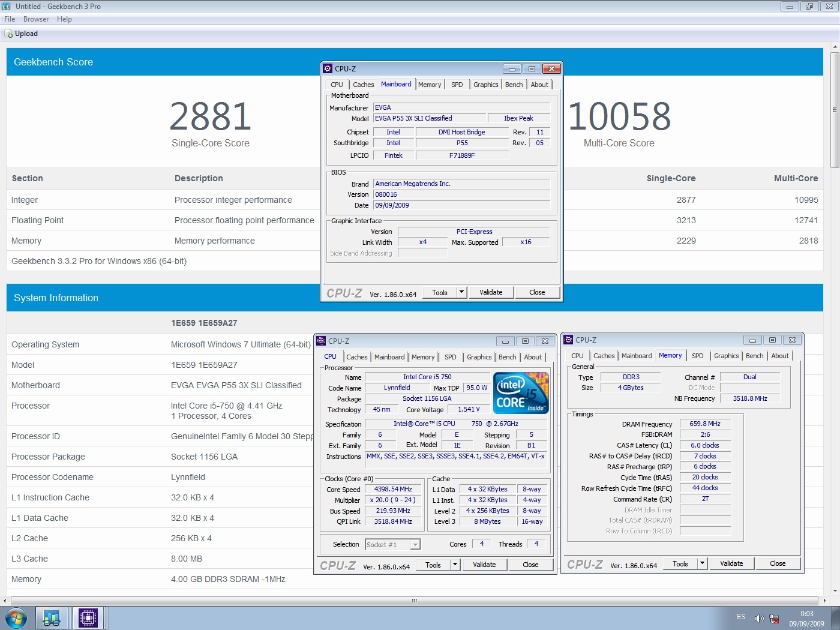Switch to Caches tab in Mainboard CPU-Z window
Viewport: 840px width, 630px height.
tap(363, 85)
